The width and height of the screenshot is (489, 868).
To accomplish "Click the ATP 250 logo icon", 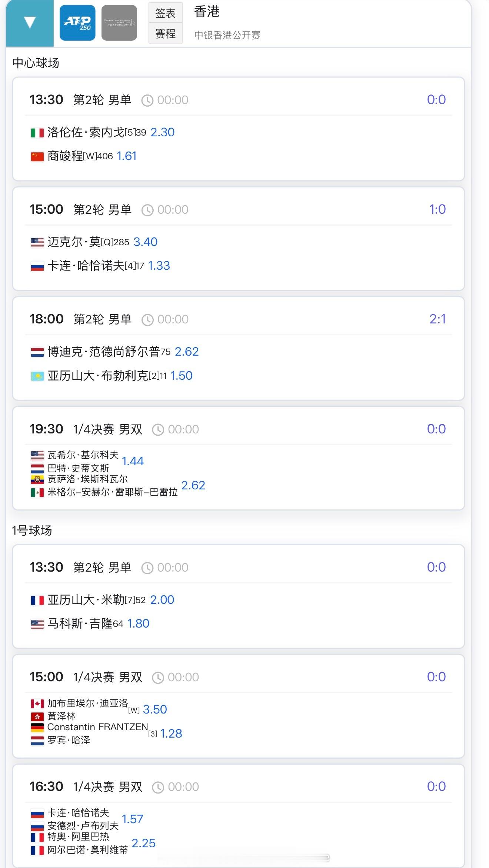I will coord(77,23).
